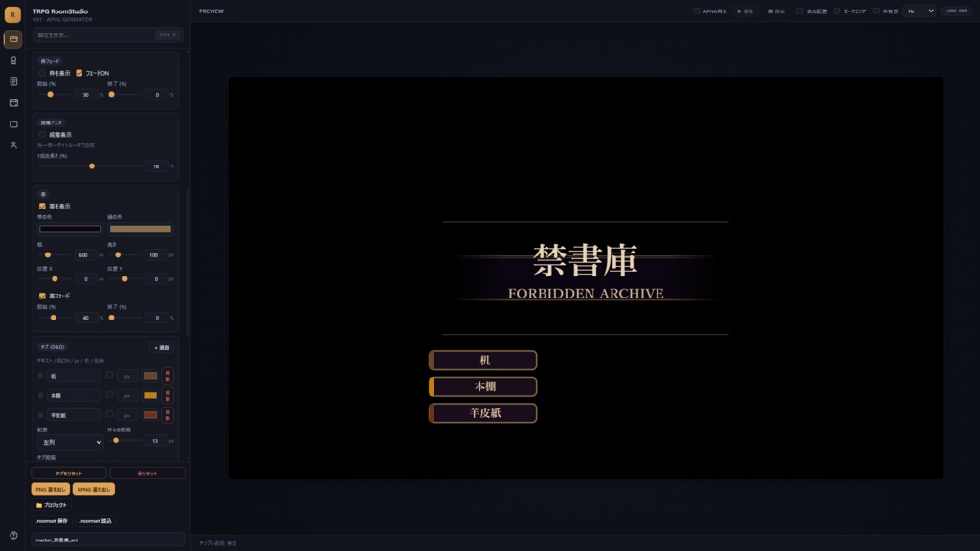Open the dark 帯の色 color swatch
Screen dimensions: 980x551
[70, 230]
